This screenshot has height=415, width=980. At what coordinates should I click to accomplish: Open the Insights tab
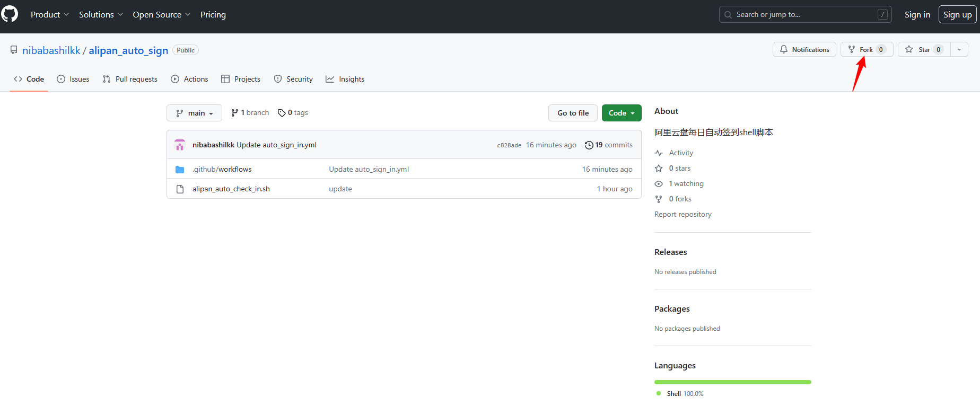(x=345, y=79)
